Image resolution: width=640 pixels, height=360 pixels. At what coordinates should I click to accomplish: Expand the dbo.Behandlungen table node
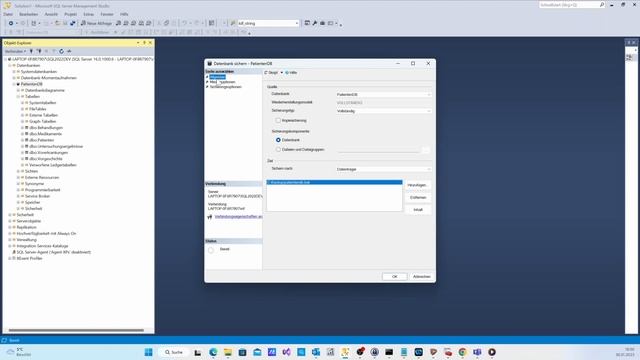pos(22,128)
